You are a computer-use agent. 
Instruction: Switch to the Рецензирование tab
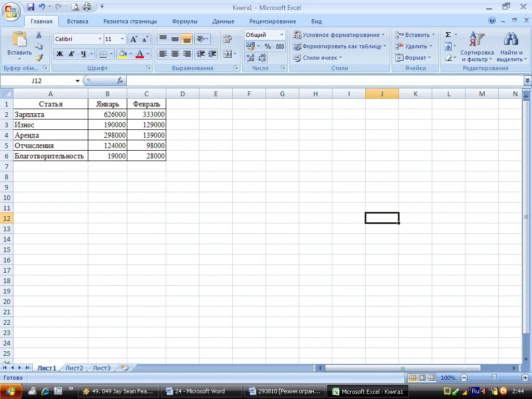(272, 21)
